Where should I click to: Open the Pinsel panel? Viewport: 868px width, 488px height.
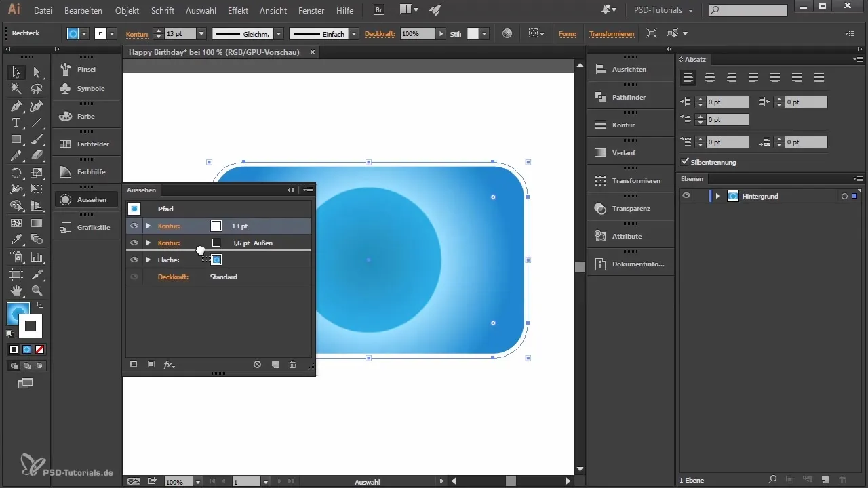point(87,69)
